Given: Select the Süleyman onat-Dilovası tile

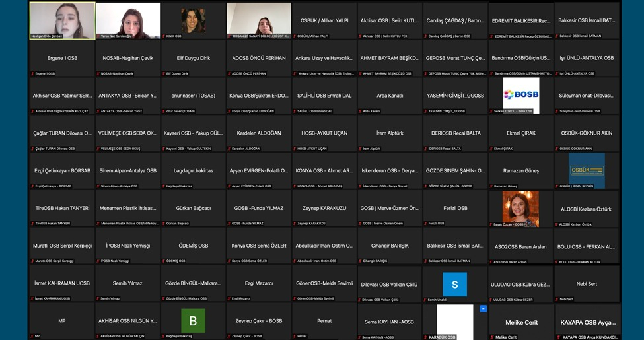Looking at the screenshot, I should 587,96.
